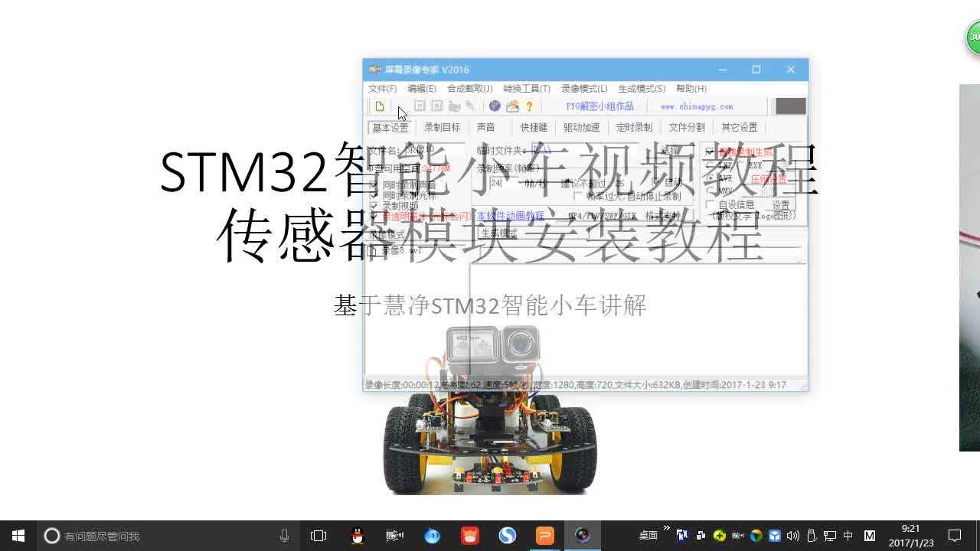
Task: Open the 本软件动画教程 link
Action: tap(511, 217)
